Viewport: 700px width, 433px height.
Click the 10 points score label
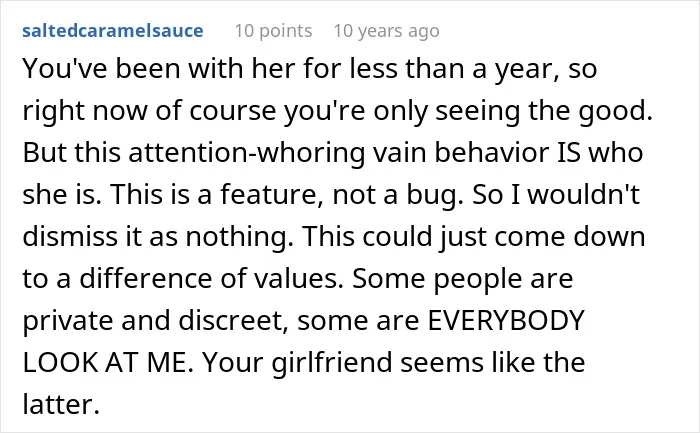click(273, 31)
